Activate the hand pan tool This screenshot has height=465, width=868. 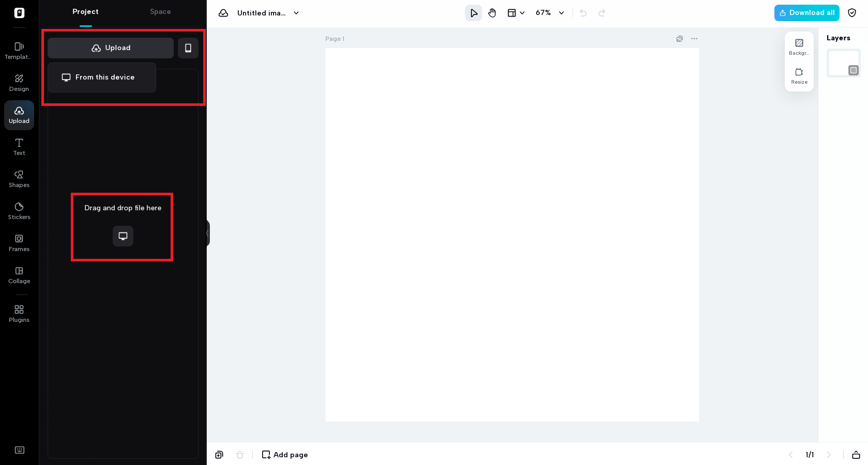pos(492,13)
